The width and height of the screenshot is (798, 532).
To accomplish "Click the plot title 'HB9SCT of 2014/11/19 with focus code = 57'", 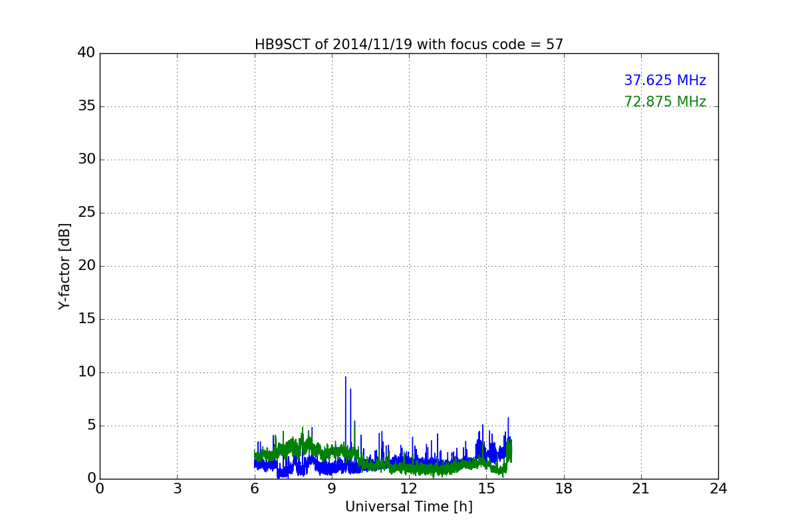I will [x=409, y=45].
